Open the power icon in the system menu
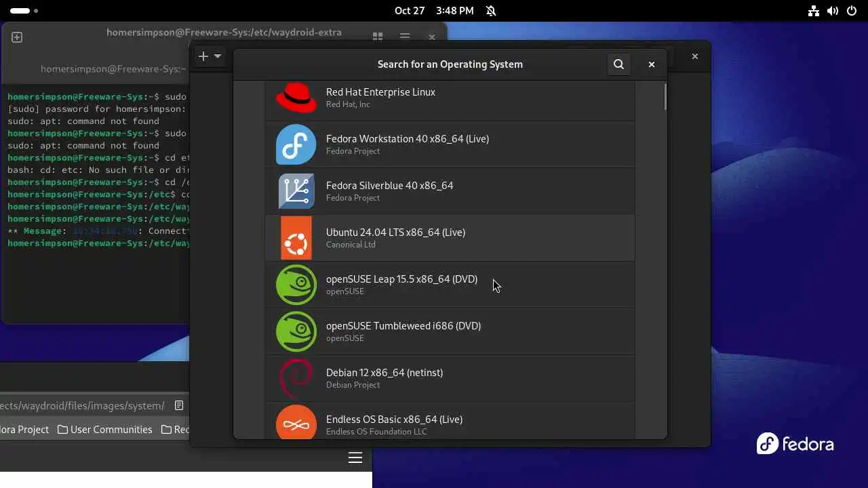Screen dimensions: 868x488 (852, 11)
